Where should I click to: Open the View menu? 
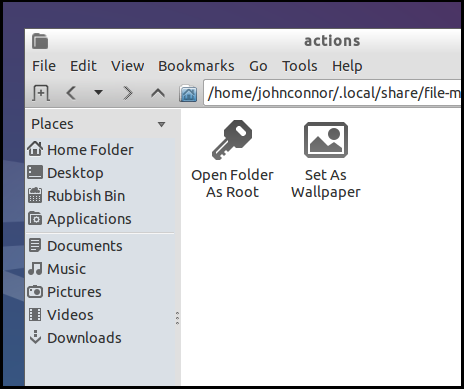(127, 66)
